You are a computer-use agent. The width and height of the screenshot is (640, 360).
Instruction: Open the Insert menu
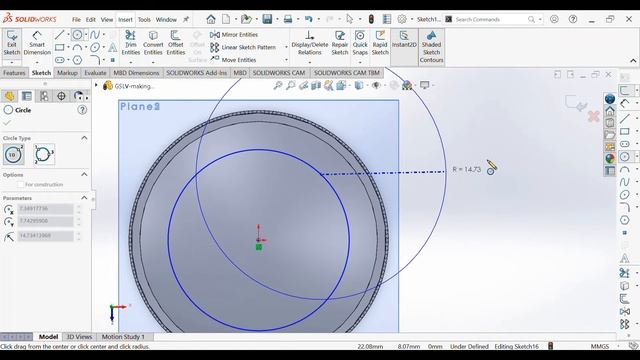pos(125,20)
